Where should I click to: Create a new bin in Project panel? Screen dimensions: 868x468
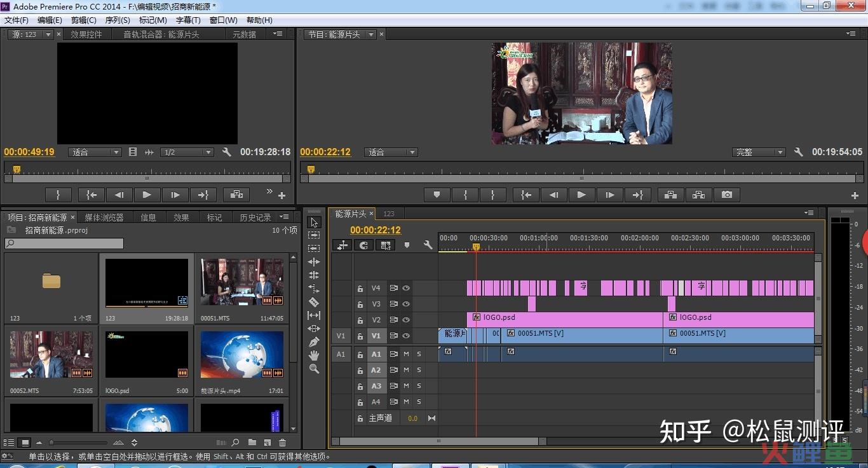click(x=252, y=443)
